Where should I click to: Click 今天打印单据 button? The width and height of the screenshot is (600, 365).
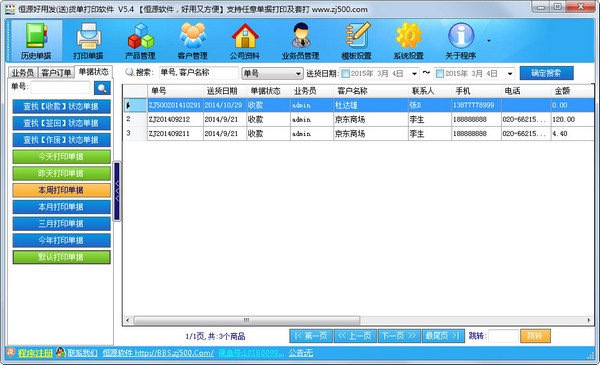point(62,156)
